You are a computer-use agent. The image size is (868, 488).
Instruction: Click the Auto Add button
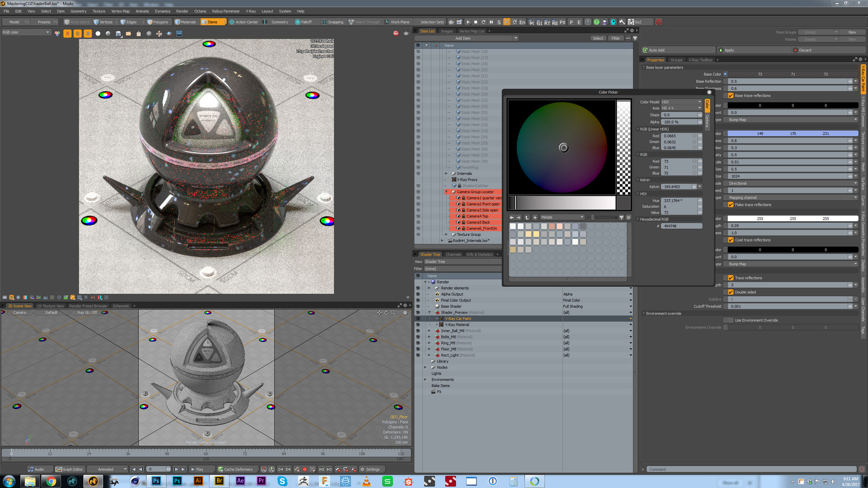[678, 50]
